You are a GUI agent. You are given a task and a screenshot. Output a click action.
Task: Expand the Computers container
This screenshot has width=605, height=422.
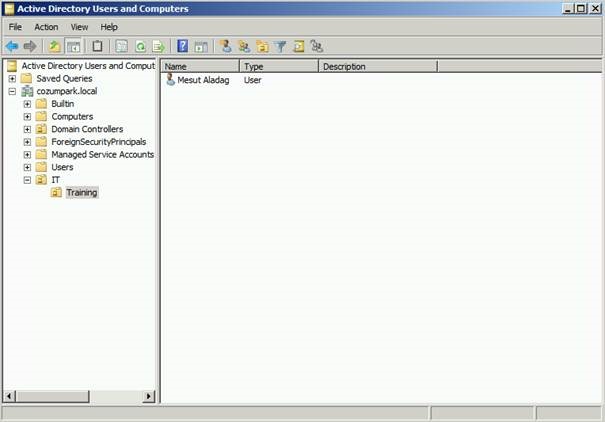(27, 116)
